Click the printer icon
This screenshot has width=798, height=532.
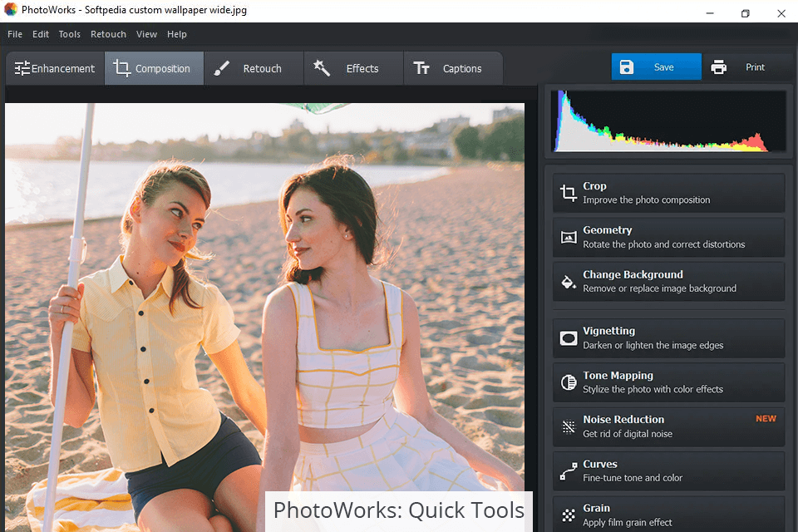pyautogui.click(x=718, y=66)
